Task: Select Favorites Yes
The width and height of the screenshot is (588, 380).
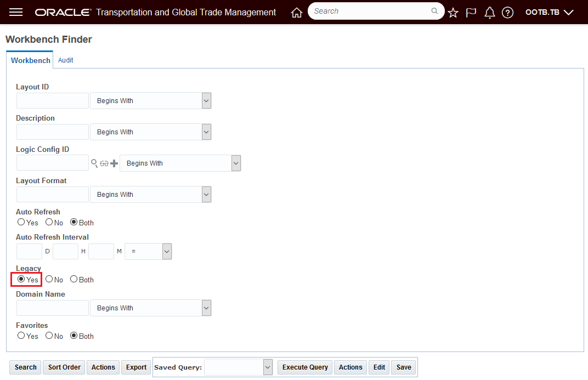Action: (21, 336)
